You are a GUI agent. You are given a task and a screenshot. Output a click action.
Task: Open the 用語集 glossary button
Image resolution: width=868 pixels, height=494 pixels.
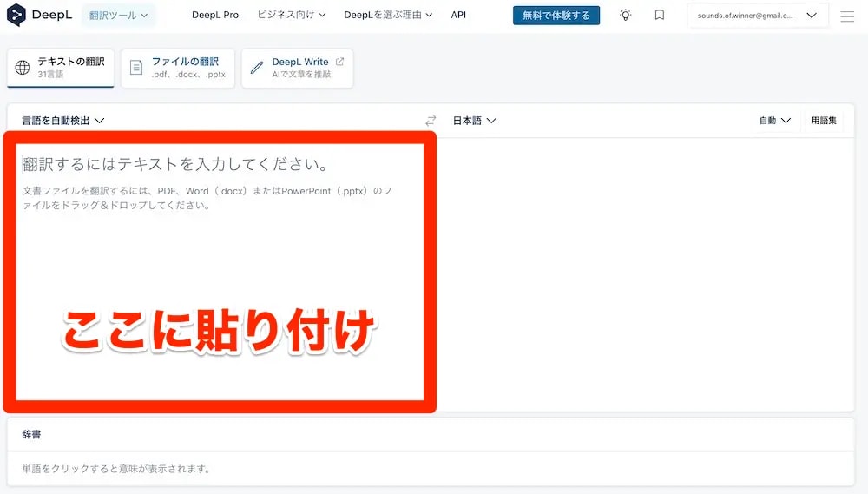click(x=823, y=121)
